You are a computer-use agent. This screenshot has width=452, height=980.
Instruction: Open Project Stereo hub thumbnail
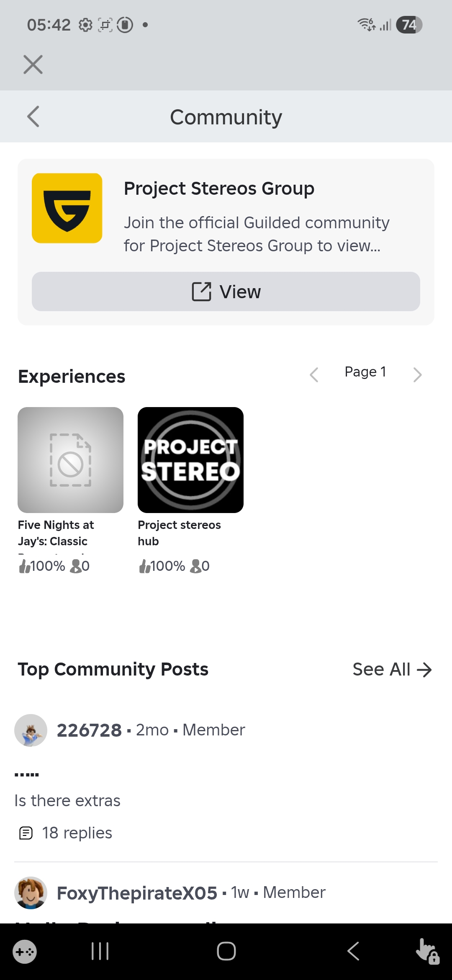coord(190,460)
